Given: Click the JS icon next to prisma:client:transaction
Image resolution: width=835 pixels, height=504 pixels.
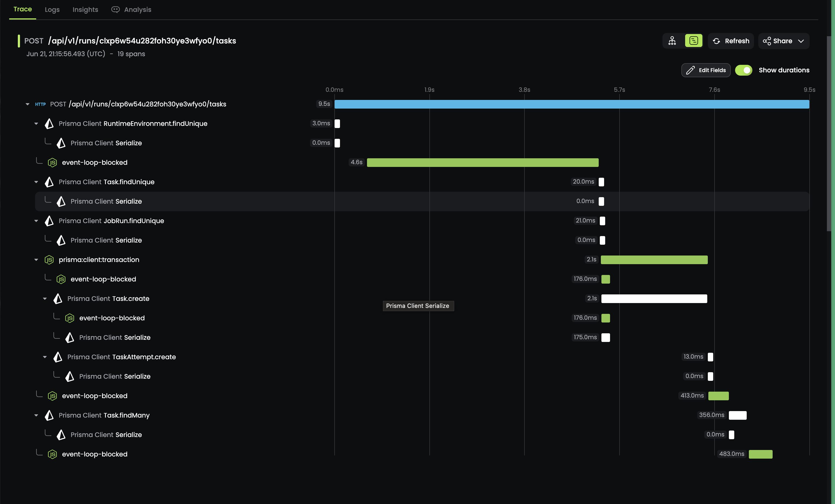Looking at the screenshot, I should pos(49,260).
